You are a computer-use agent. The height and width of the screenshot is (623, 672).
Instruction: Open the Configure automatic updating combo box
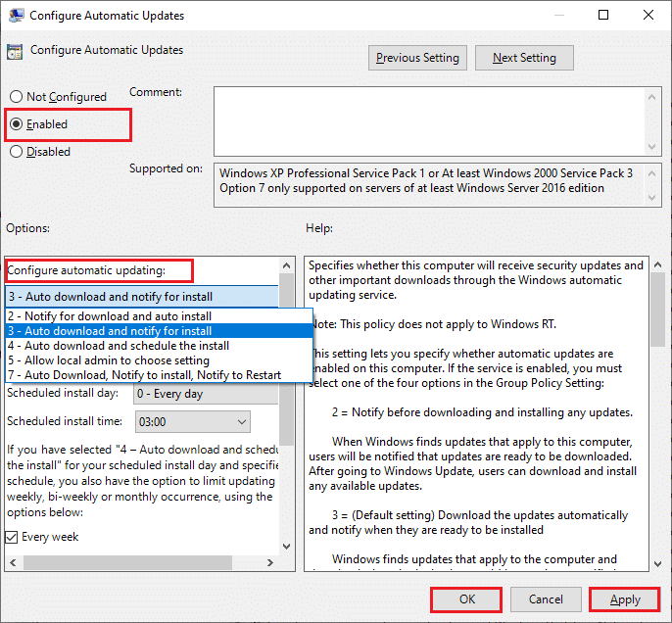tap(142, 297)
